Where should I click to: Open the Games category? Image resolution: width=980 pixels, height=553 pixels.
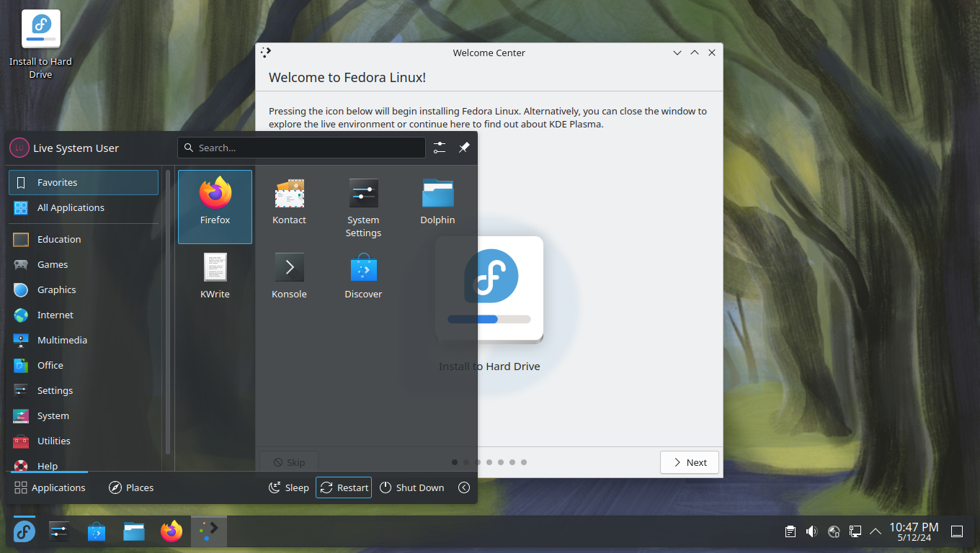point(84,264)
